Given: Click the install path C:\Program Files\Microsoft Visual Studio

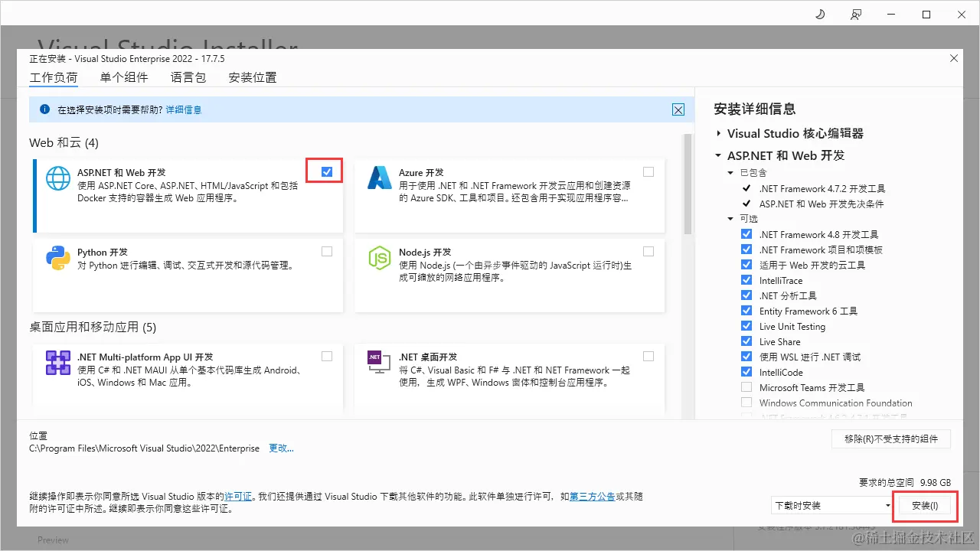Looking at the screenshot, I should [144, 448].
